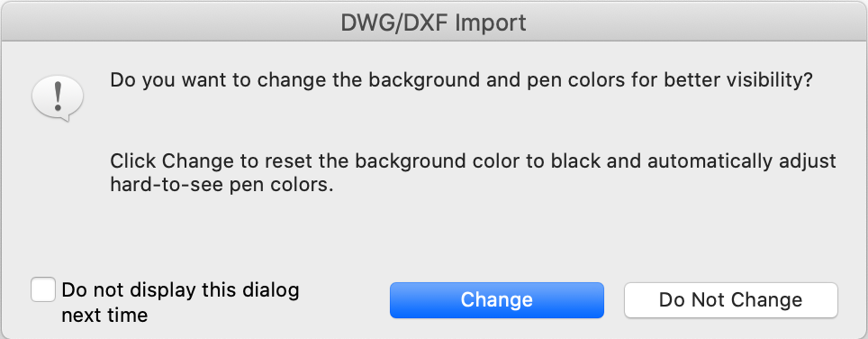The height and width of the screenshot is (339, 868).
Task: Choose the Do Not Change button
Action: [731, 300]
